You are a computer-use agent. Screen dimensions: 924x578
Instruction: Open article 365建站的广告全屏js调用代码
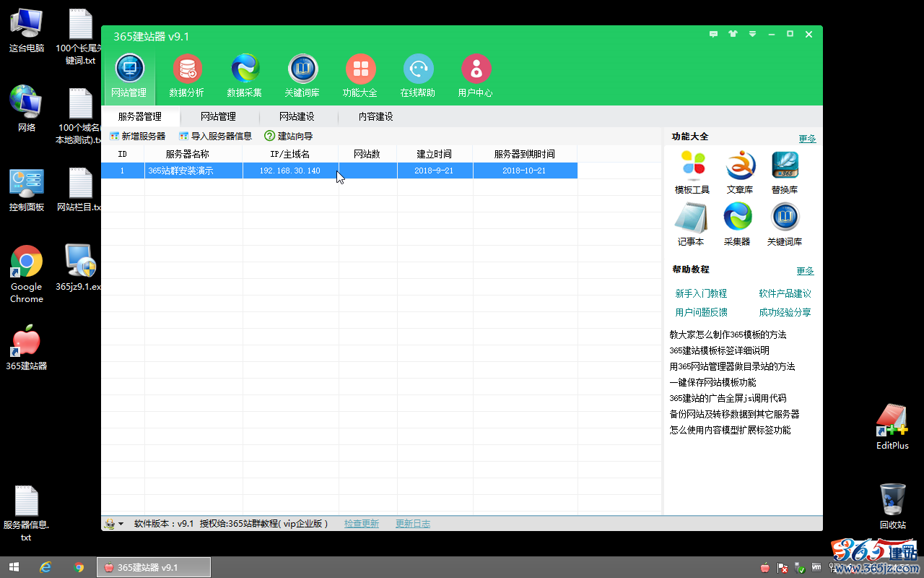click(x=728, y=398)
